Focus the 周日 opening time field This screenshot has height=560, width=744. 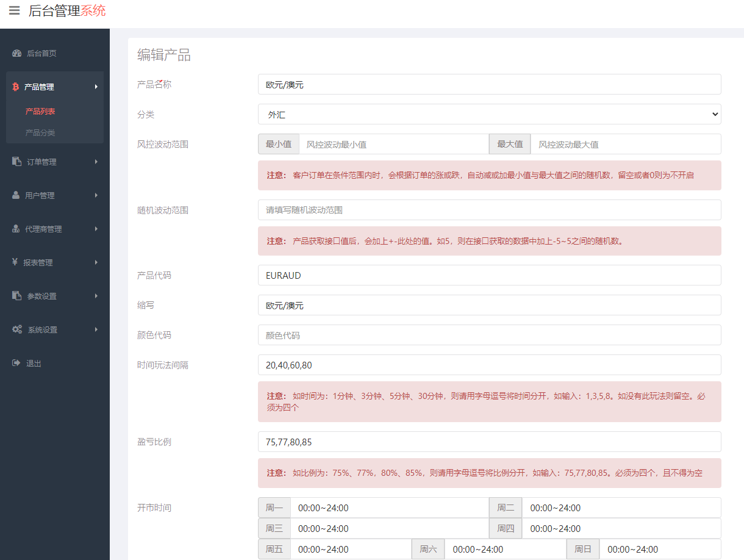(x=660, y=549)
